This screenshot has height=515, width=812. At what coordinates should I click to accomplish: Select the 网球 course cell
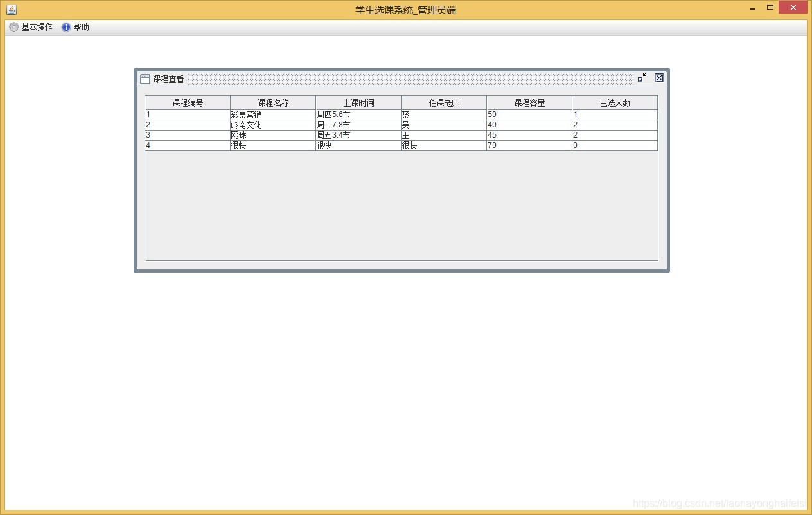point(273,135)
